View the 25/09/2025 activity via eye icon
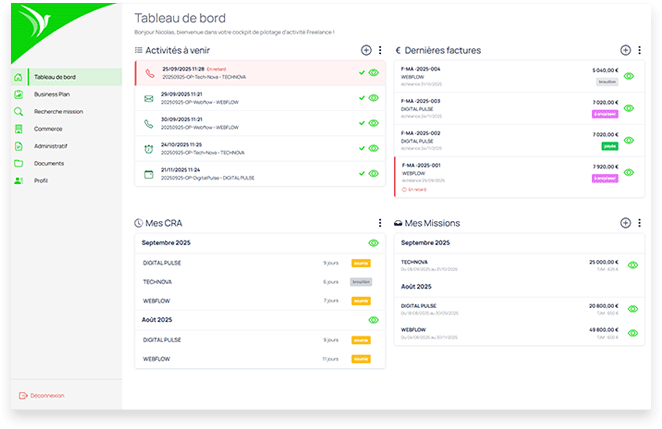 [x=373, y=73]
